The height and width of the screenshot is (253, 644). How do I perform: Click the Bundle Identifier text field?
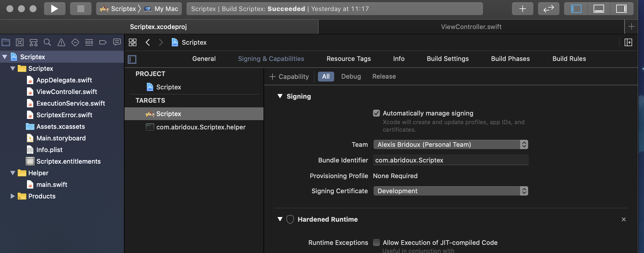click(450, 160)
